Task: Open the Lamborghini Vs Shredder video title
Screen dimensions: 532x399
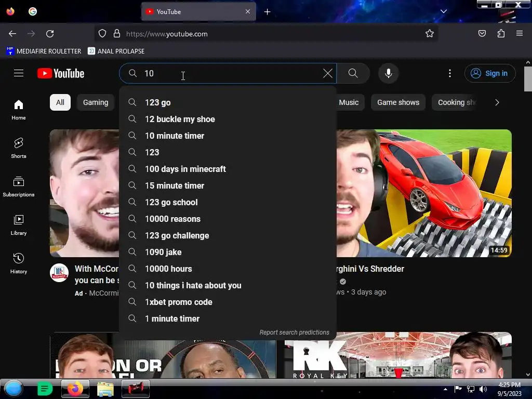Action: coord(370,269)
